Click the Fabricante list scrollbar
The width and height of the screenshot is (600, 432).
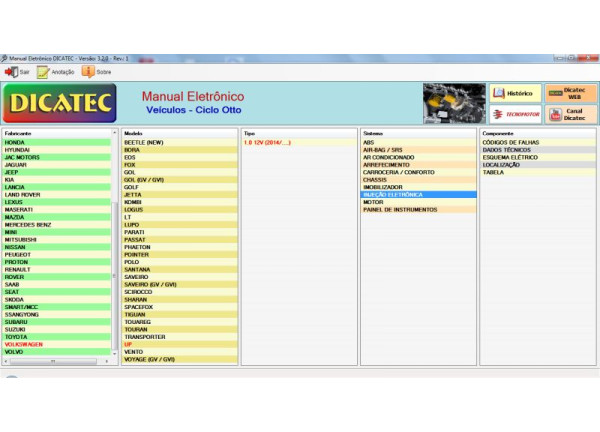pyautogui.click(x=115, y=240)
